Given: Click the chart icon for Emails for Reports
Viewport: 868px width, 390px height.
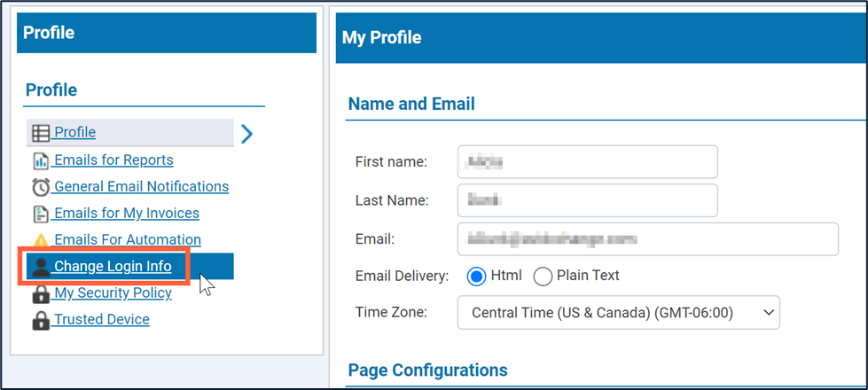Looking at the screenshot, I should click(41, 161).
